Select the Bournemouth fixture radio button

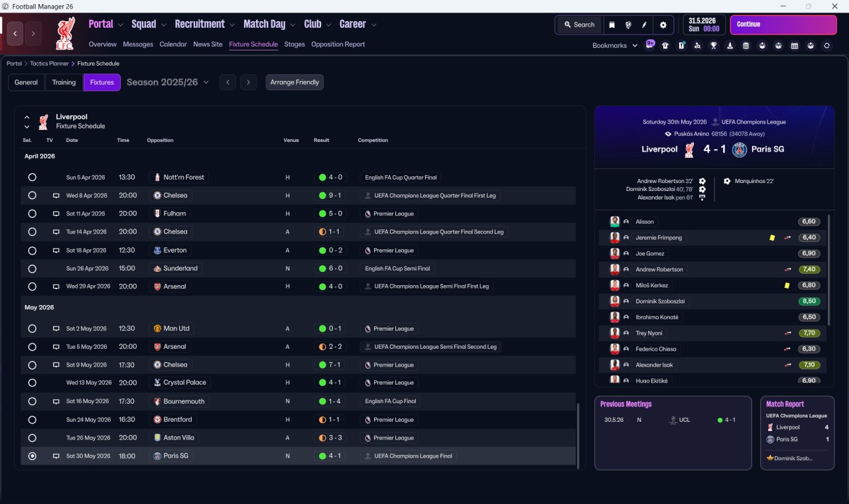(x=32, y=401)
